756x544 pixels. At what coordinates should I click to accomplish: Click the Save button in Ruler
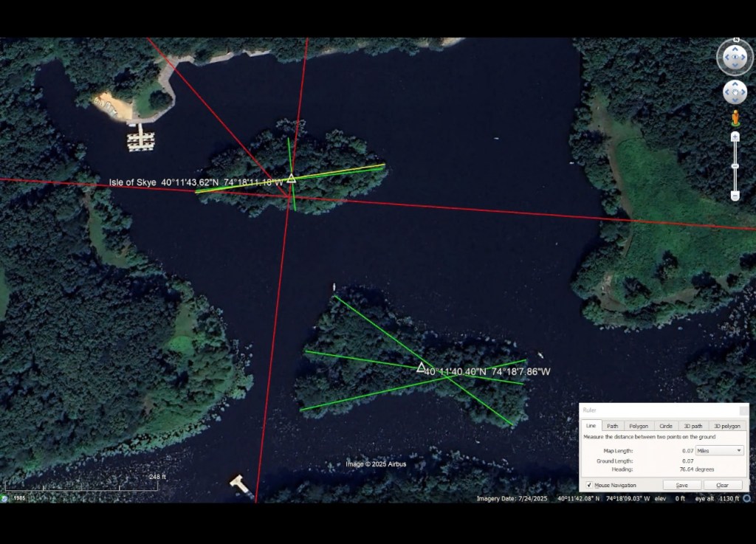681,485
